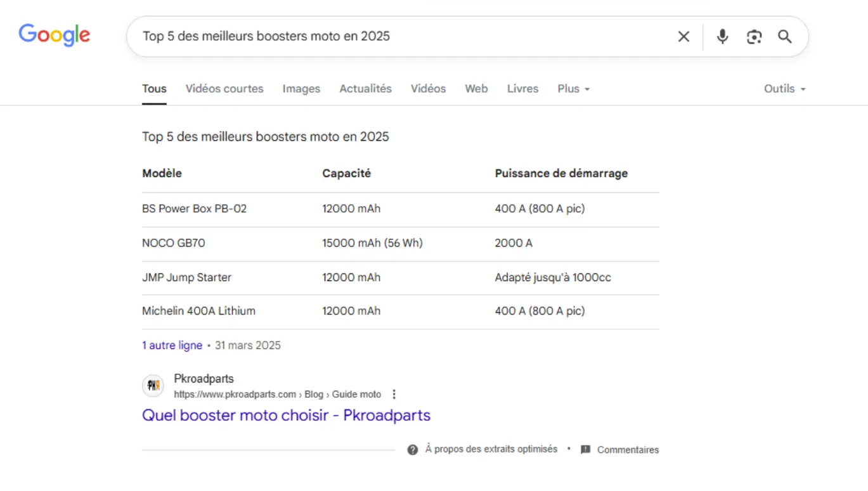The height and width of the screenshot is (491, 868).
Task: Click the question mark help icon
Action: (x=413, y=450)
